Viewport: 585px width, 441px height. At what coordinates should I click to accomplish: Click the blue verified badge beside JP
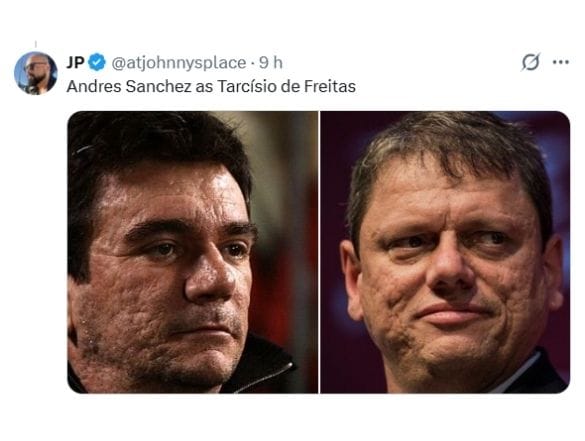pos(97,62)
